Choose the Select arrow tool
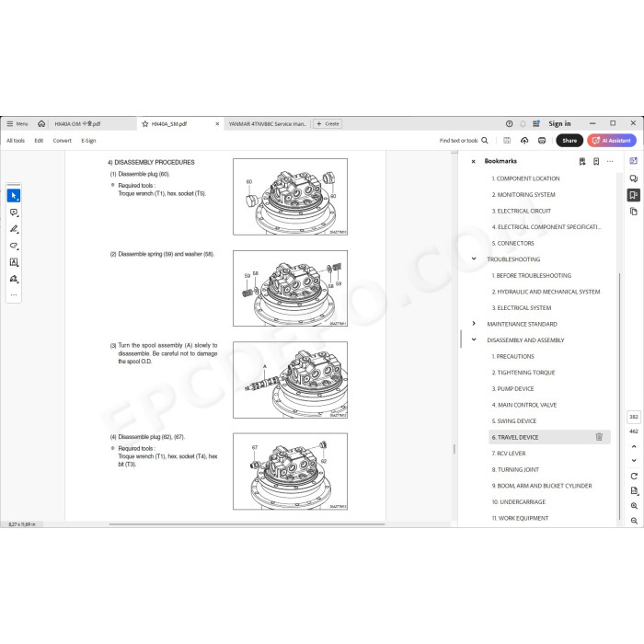Viewport: 644px width, 644px height. 14,196
